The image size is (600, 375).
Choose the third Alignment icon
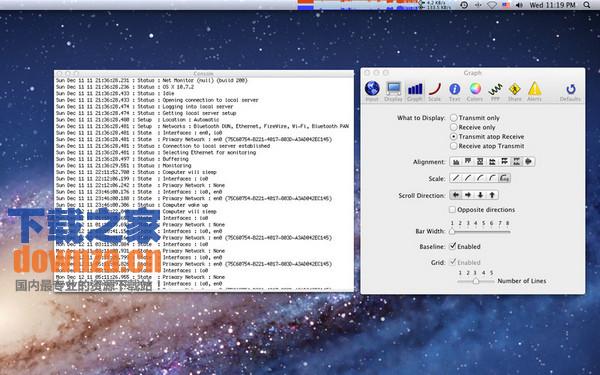point(480,162)
